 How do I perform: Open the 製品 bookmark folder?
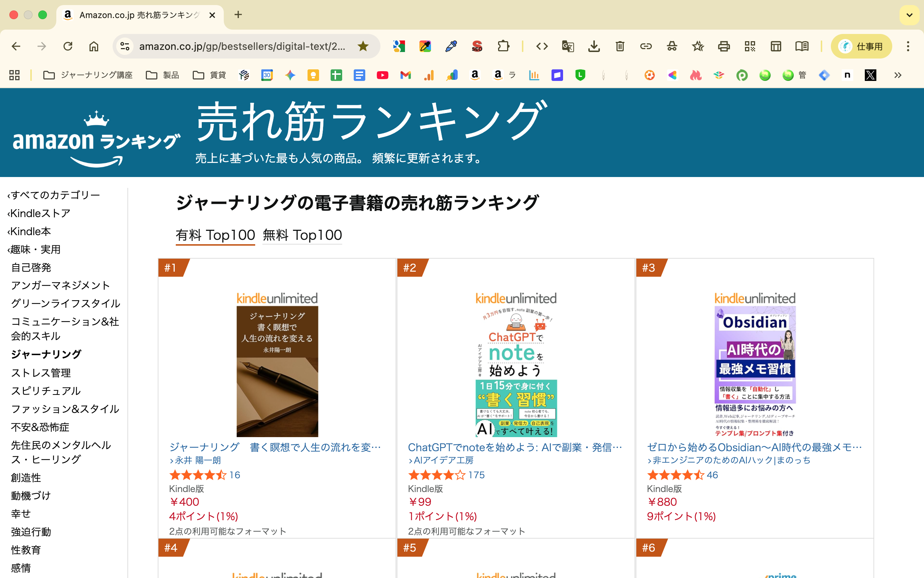click(162, 75)
